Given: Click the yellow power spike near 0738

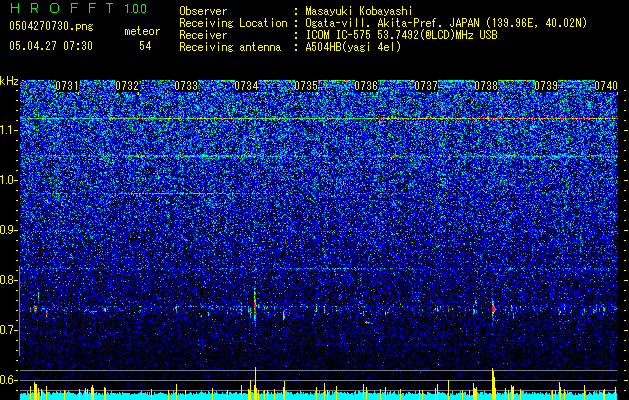Looking at the screenshot, I should (x=493, y=384).
